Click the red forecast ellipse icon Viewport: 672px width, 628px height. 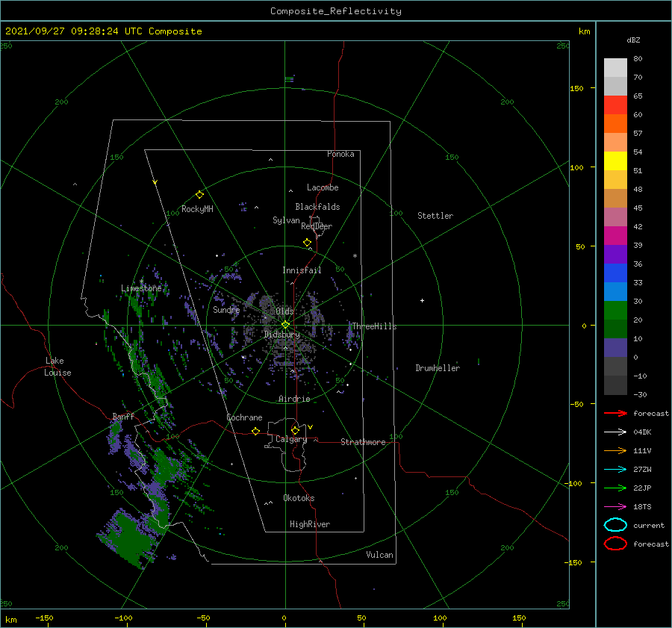pyautogui.click(x=615, y=544)
